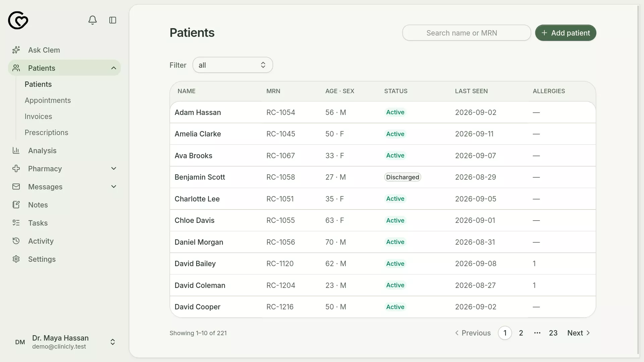The width and height of the screenshot is (644, 362).
Task: Go to the Next page
Action: pos(579,333)
